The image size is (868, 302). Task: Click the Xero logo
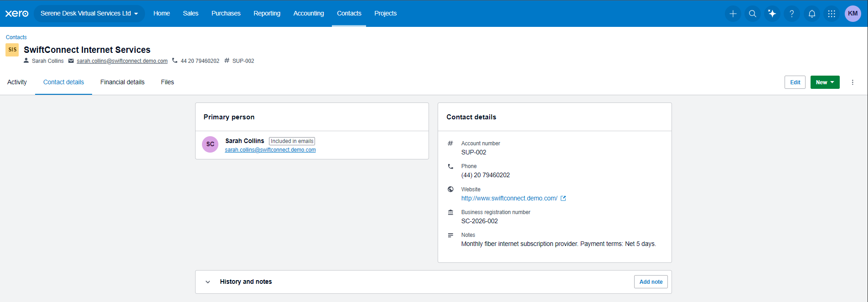(17, 14)
